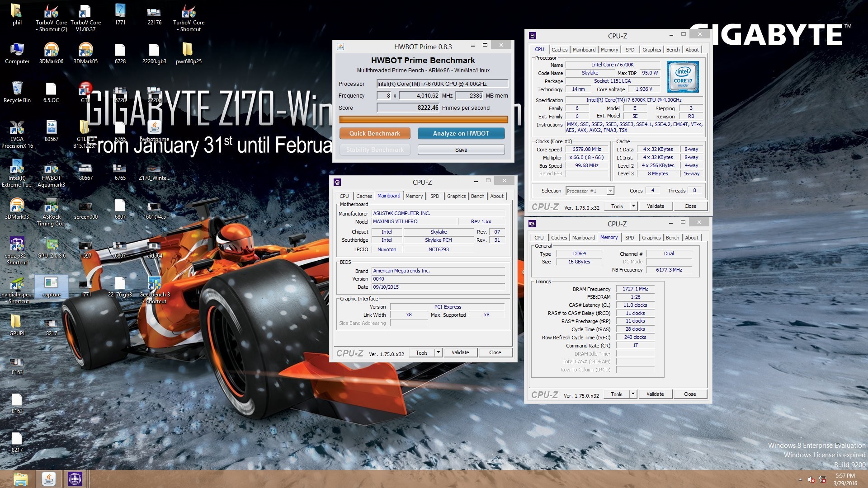Viewport: 868px width, 488px height.
Task: Switch to Java HWBOT Prime taskbar icon
Action: click(48, 479)
